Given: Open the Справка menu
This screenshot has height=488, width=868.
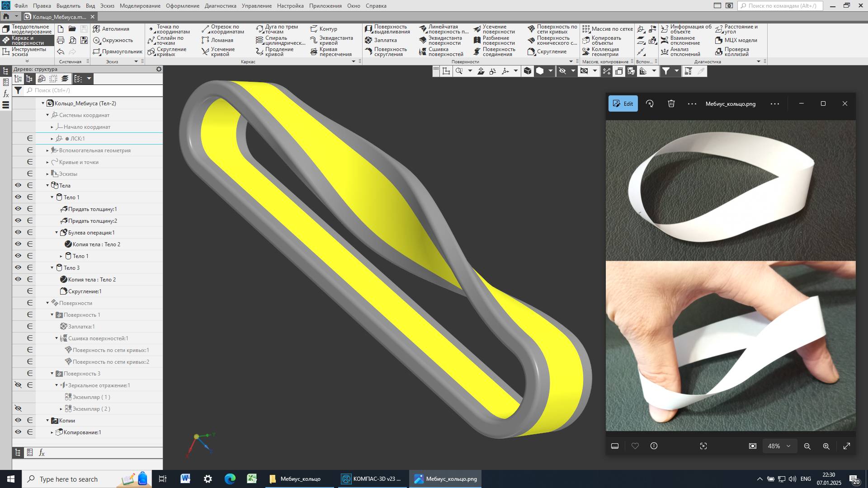Looking at the screenshot, I should pyautogui.click(x=376, y=6).
